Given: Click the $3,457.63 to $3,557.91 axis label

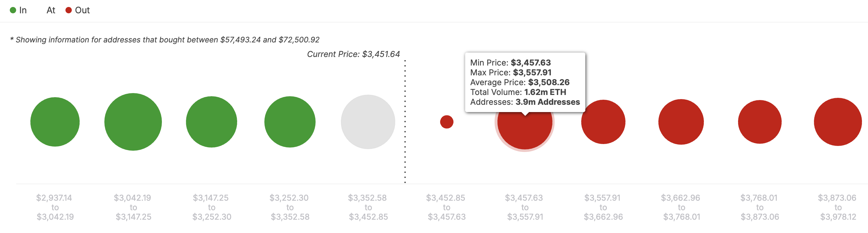Looking at the screenshot, I should coord(525,207).
